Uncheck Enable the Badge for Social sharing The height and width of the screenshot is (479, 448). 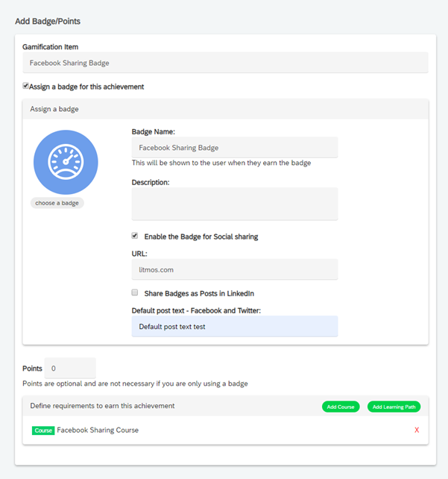[135, 236]
